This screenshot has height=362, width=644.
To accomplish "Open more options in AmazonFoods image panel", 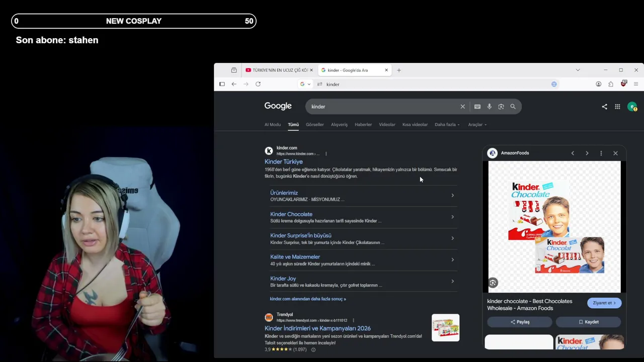I will pos(601,153).
